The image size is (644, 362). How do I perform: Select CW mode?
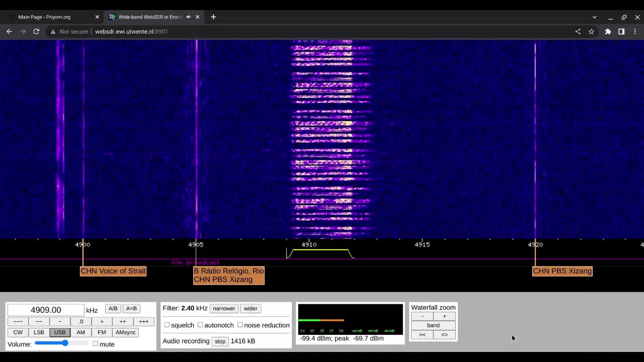click(x=18, y=332)
